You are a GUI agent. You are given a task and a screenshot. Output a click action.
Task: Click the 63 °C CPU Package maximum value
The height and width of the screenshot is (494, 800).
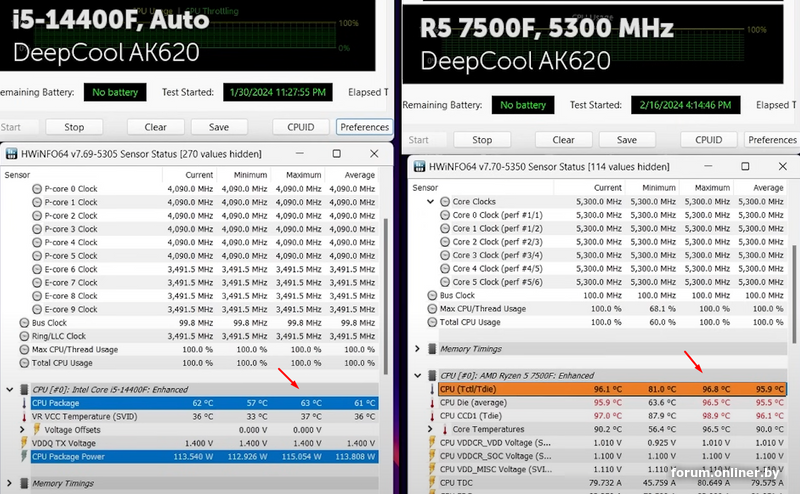click(311, 403)
